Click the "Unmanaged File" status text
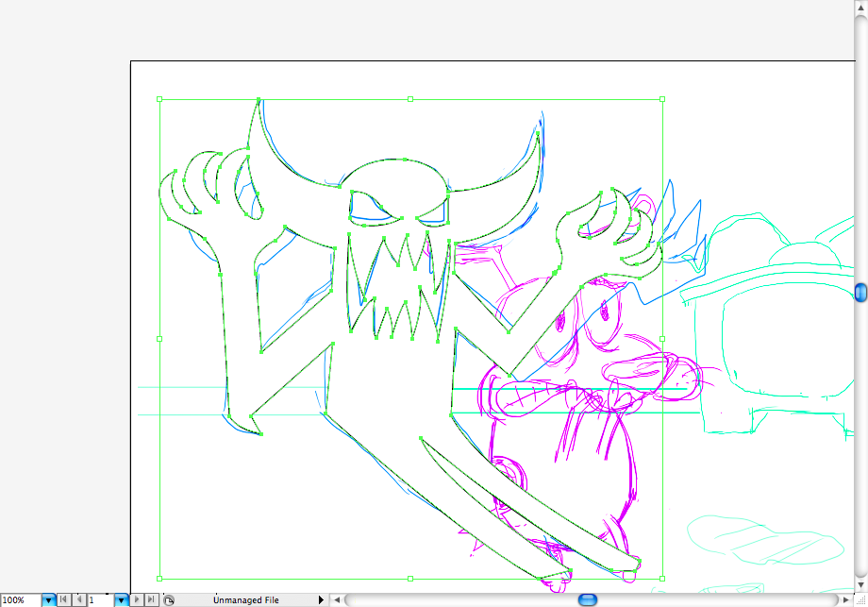 click(246, 599)
